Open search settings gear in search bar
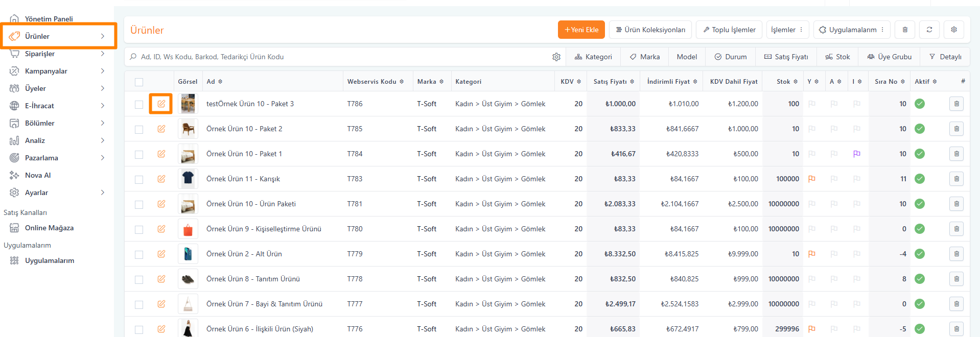This screenshot has height=337, width=980. tap(556, 57)
